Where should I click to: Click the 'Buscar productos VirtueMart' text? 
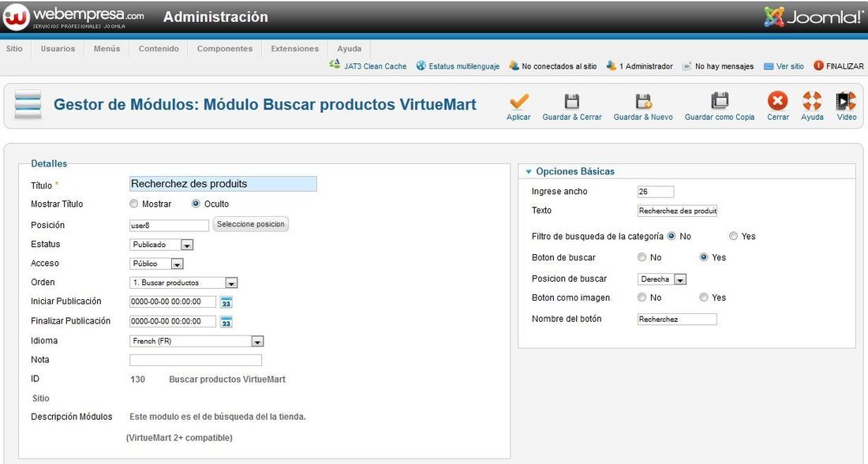pyautogui.click(x=227, y=380)
